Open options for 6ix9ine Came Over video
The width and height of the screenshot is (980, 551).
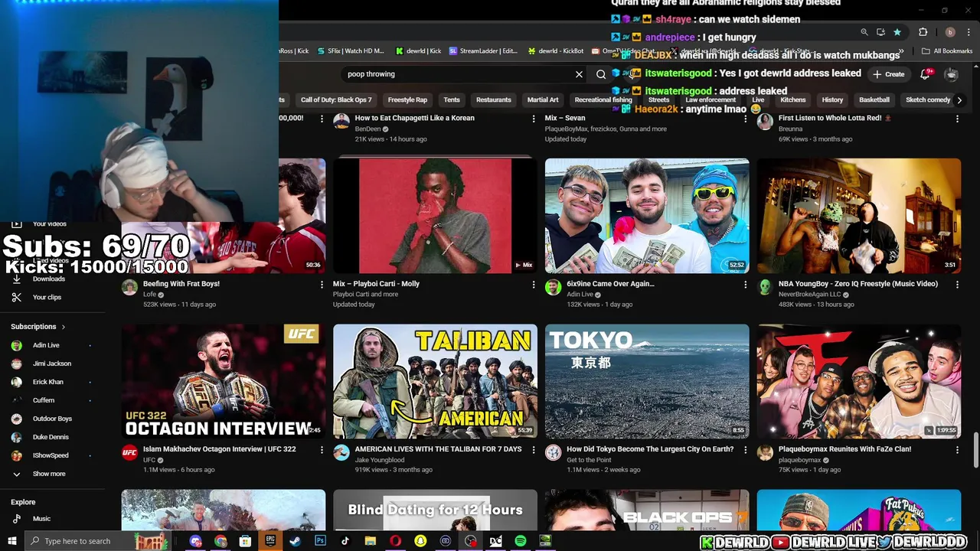point(745,284)
